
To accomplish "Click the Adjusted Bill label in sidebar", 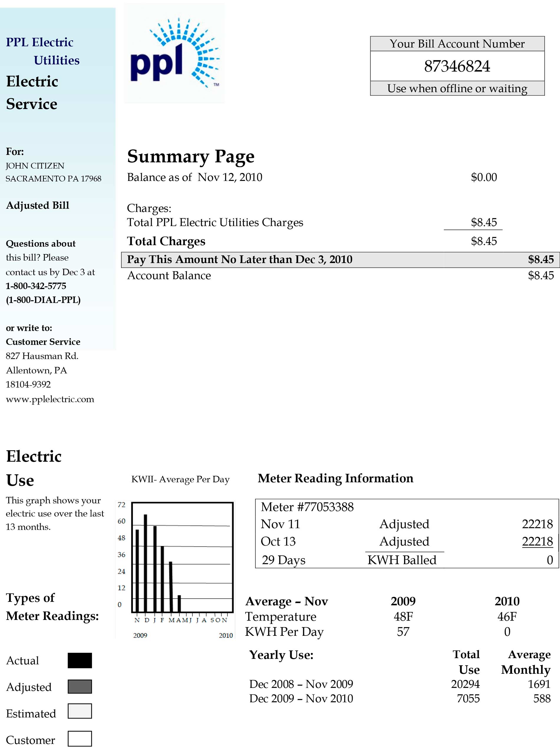I will (x=38, y=205).
